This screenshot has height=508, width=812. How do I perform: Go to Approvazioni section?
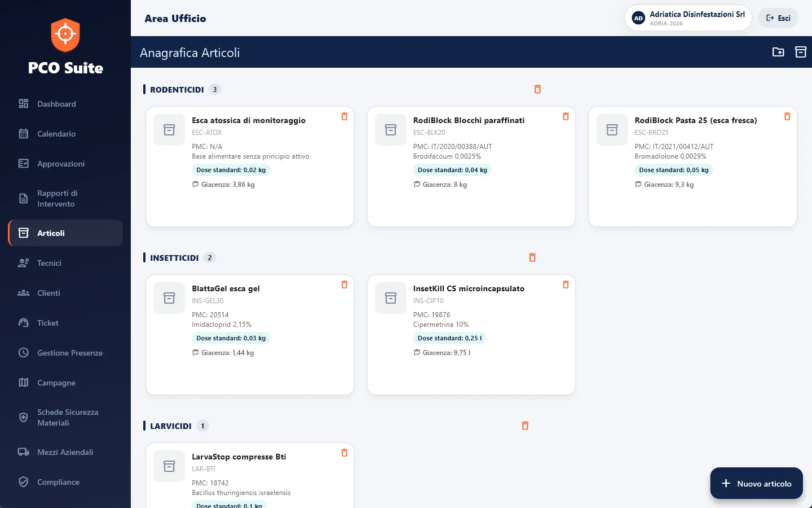pos(65,164)
